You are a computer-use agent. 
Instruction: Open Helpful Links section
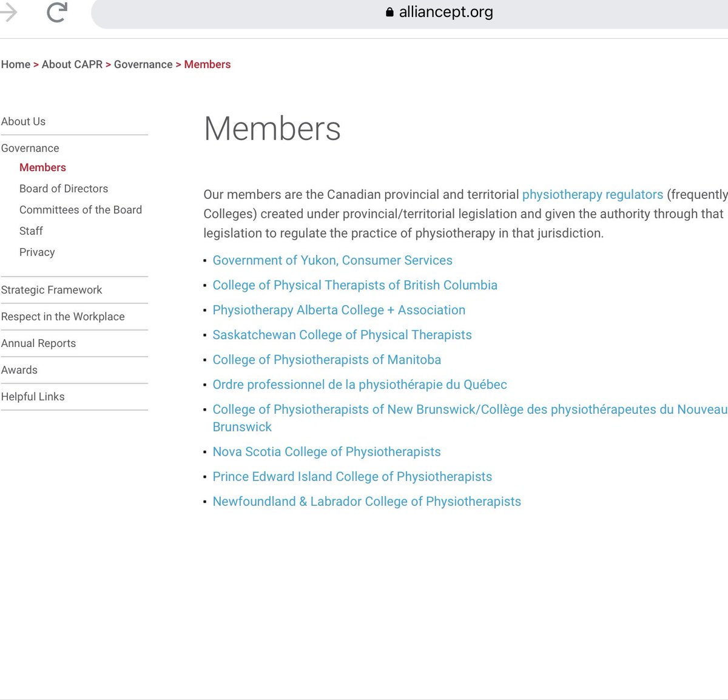point(33,397)
